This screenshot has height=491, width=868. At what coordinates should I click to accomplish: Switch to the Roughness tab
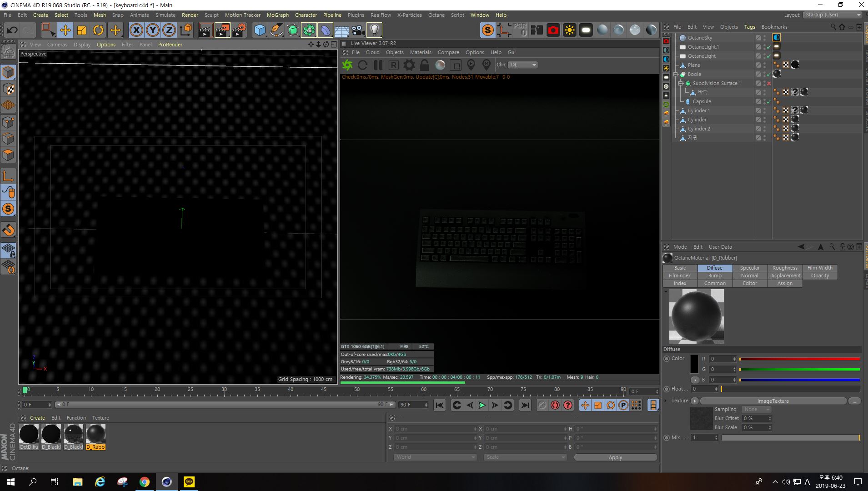(x=785, y=268)
